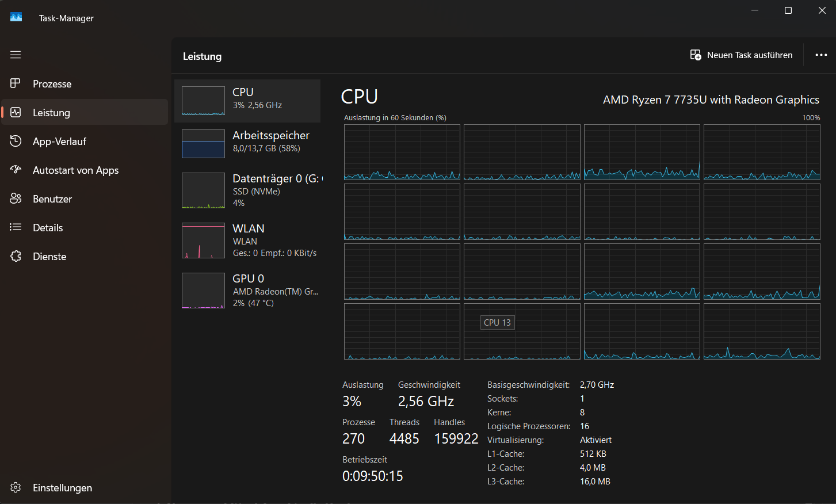836x504 pixels.
Task: Click the Task-Manager app icon in title bar
Action: (16, 17)
